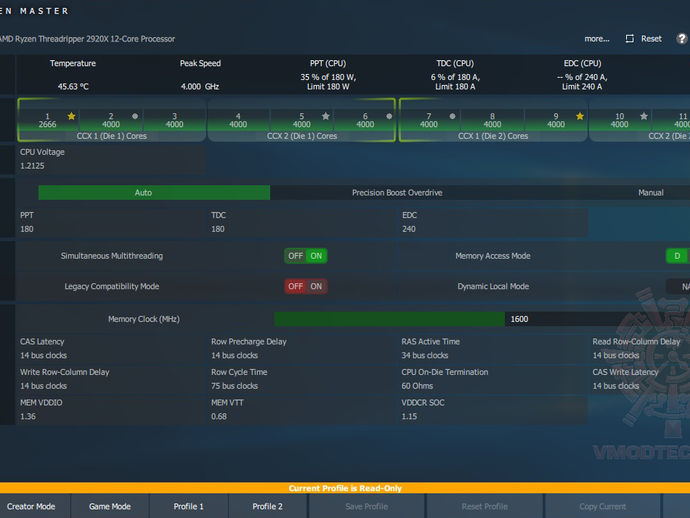Click the Temperature 45.63 °C reading

(73, 86)
